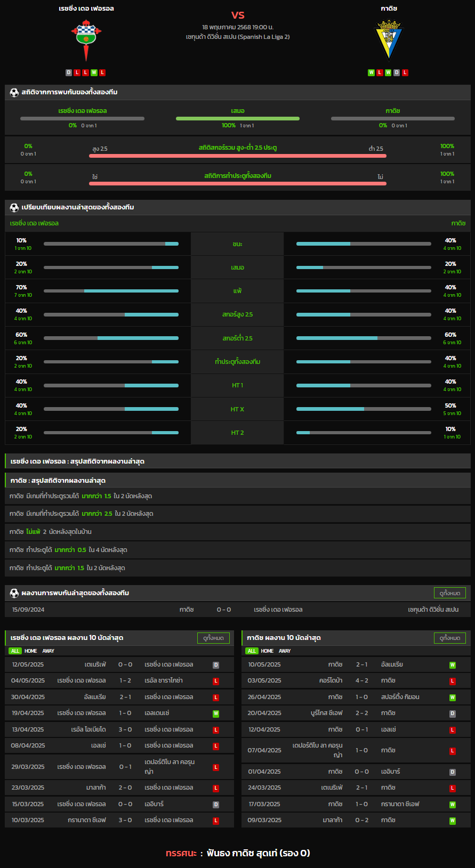Click the L result badge for 24/03/2025 match
The width and height of the screenshot is (475, 868).
[452, 788]
